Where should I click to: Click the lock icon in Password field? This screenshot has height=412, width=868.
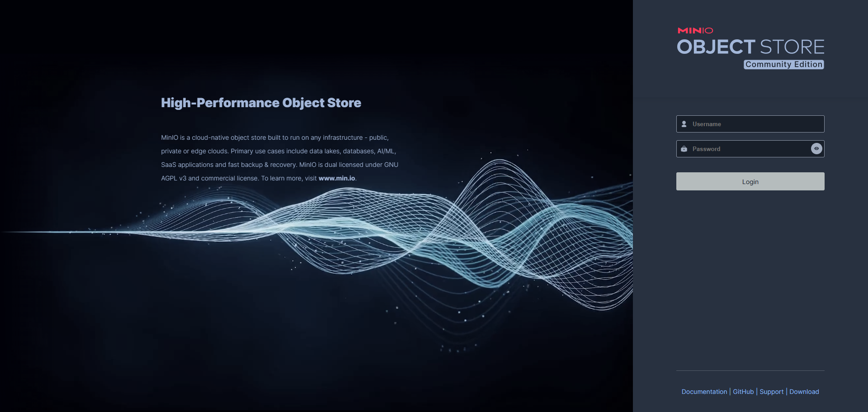point(684,149)
